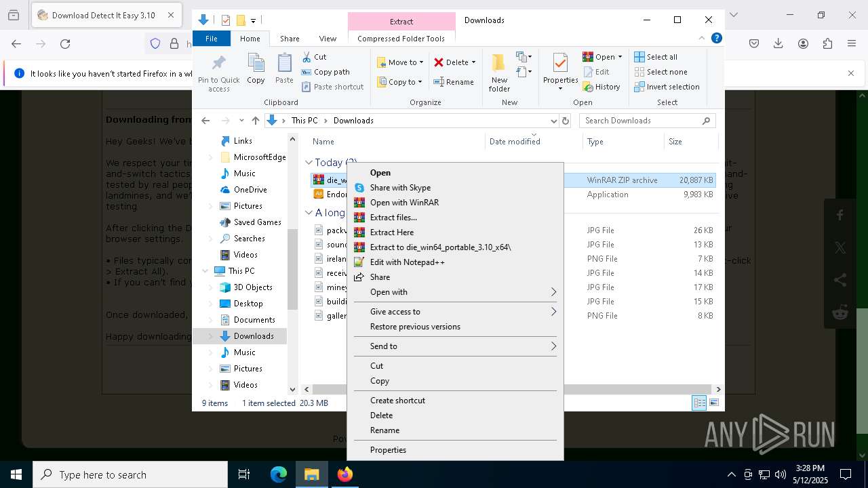Open the Move to dropdown

400,62
